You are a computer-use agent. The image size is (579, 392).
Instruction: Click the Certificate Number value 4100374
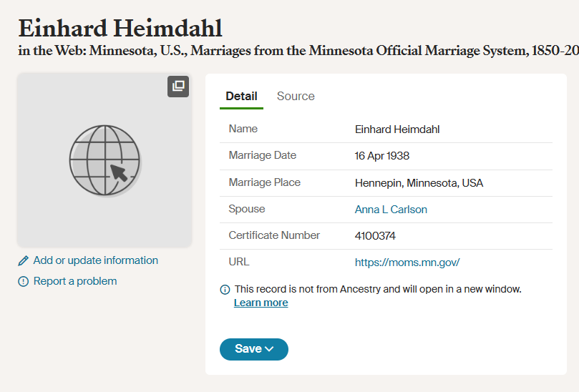coord(375,236)
